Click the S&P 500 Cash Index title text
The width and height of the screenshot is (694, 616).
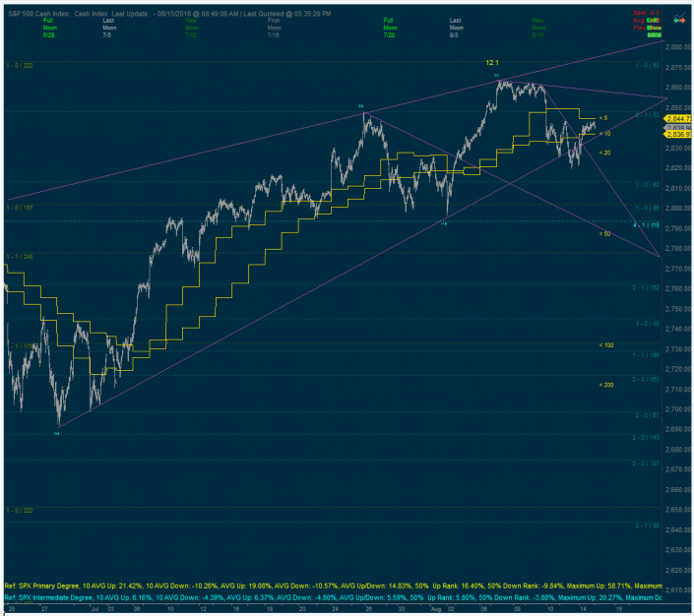pyautogui.click(x=38, y=14)
